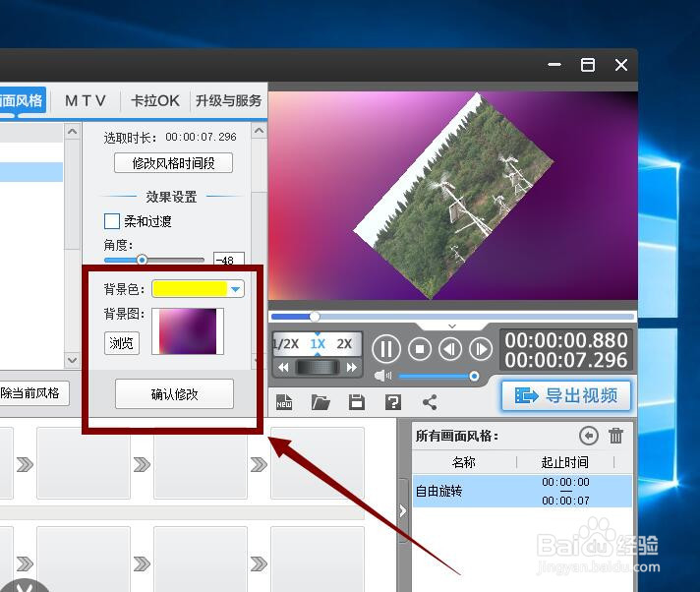This screenshot has width=700, height=592.
Task: Select the 2X playback speed
Action: pos(344,344)
